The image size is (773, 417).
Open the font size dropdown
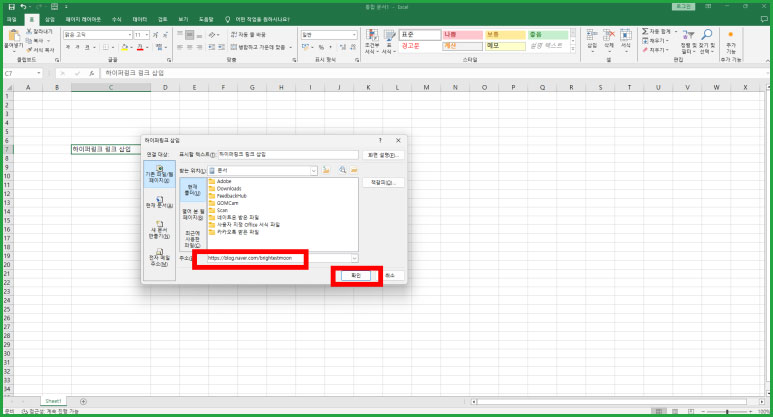(146, 35)
